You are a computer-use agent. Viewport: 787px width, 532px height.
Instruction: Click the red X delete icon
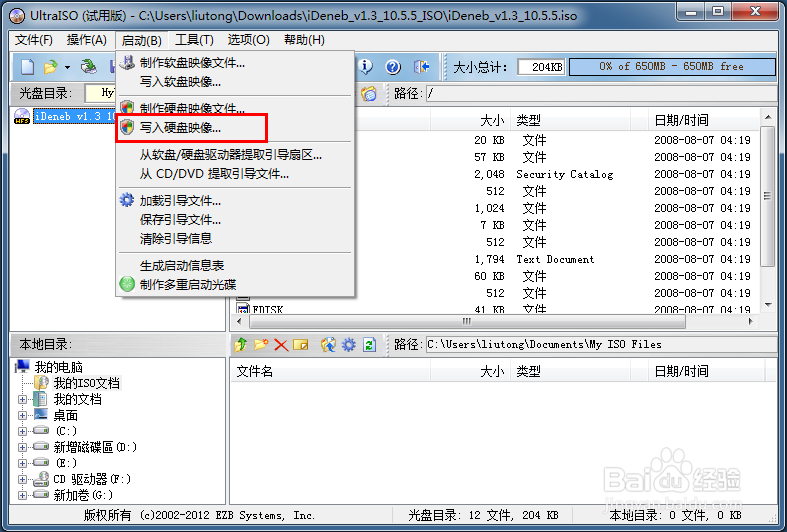click(x=281, y=345)
